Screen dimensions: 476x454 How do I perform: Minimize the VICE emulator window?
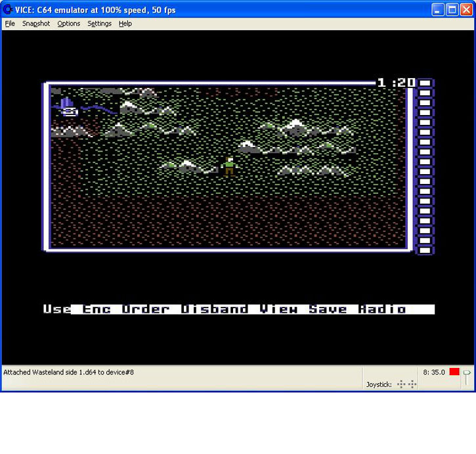click(437, 10)
